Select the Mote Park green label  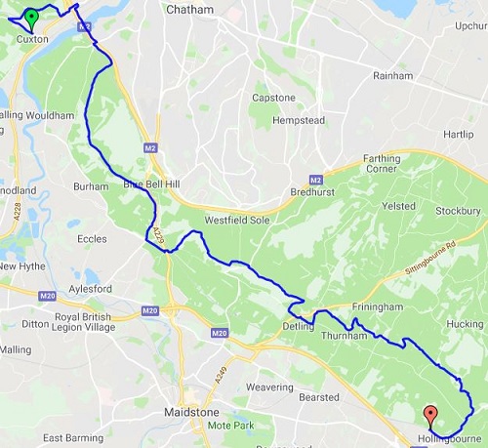(x=231, y=426)
